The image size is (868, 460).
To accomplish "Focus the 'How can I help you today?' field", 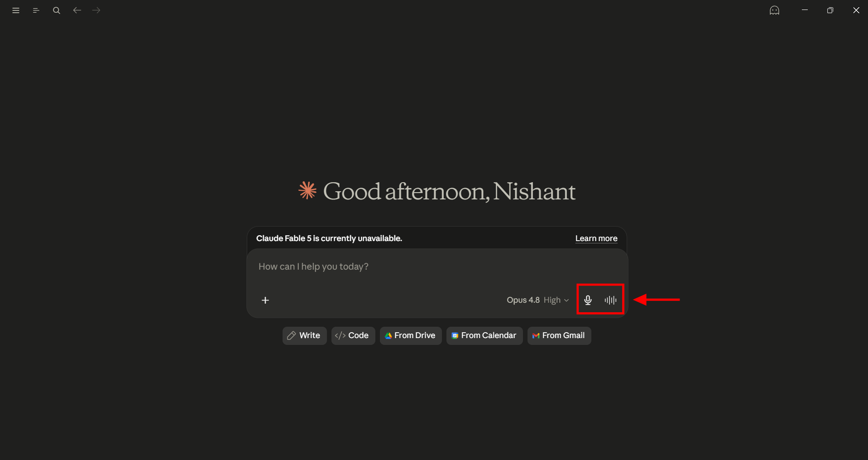I will [x=437, y=267].
